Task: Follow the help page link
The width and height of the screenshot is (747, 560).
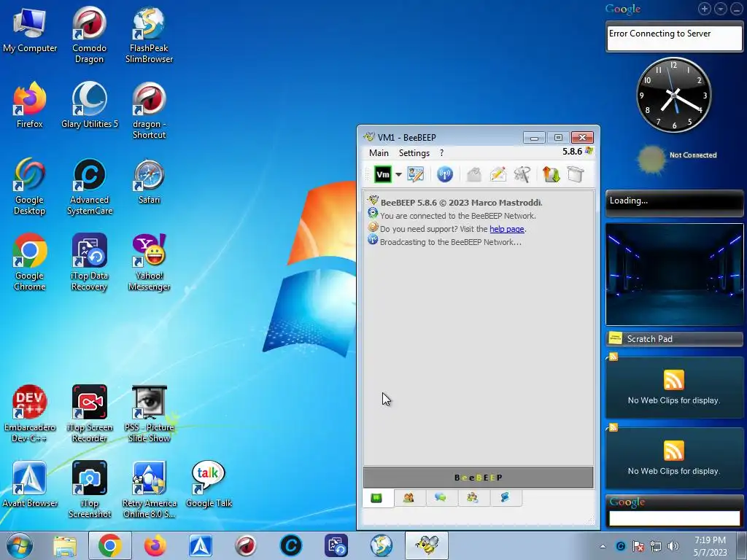Action: (x=507, y=229)
